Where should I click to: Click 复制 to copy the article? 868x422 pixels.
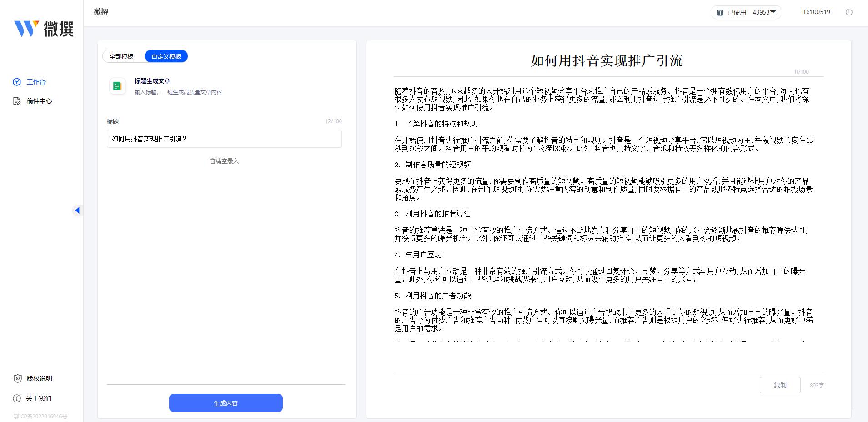[x=780, y=385]
